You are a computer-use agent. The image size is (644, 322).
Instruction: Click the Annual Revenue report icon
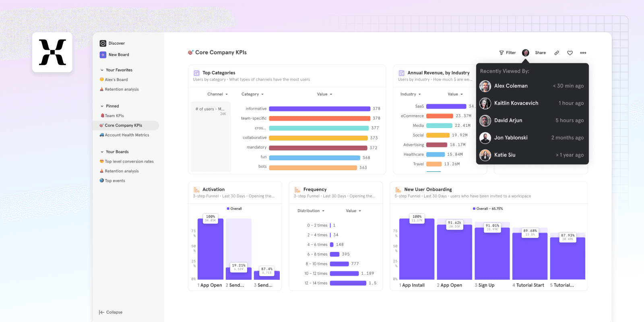[402, 73]
